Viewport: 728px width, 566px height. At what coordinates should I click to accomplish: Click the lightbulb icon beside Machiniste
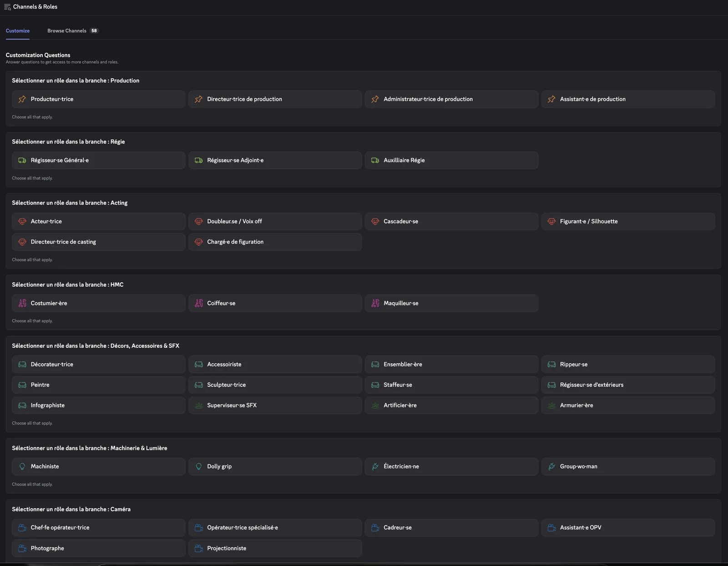pos(22,466)
